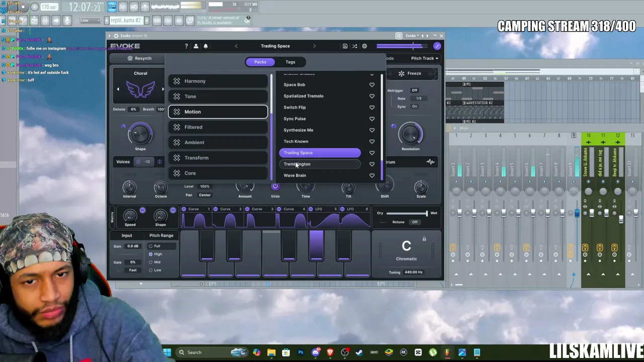The width and height of the screenshot is (644, 362).
Task: Open the Matrix side tab
Action: 112,217
